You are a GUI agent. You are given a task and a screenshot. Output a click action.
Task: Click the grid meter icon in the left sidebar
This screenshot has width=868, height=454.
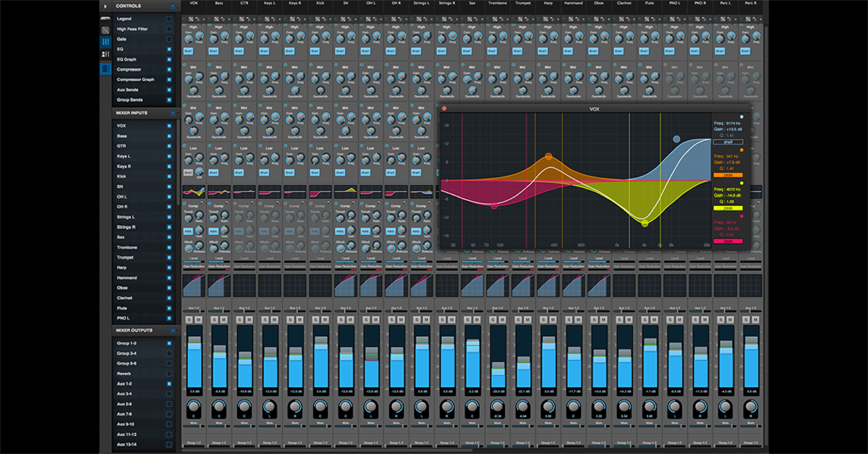coord(105,30)
